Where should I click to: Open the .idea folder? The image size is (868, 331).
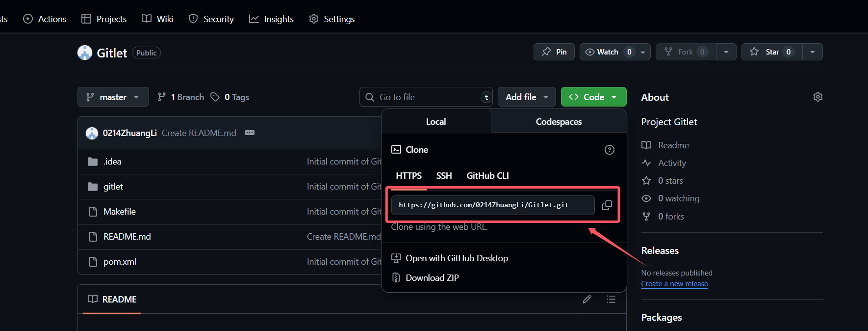coord(112,162)
